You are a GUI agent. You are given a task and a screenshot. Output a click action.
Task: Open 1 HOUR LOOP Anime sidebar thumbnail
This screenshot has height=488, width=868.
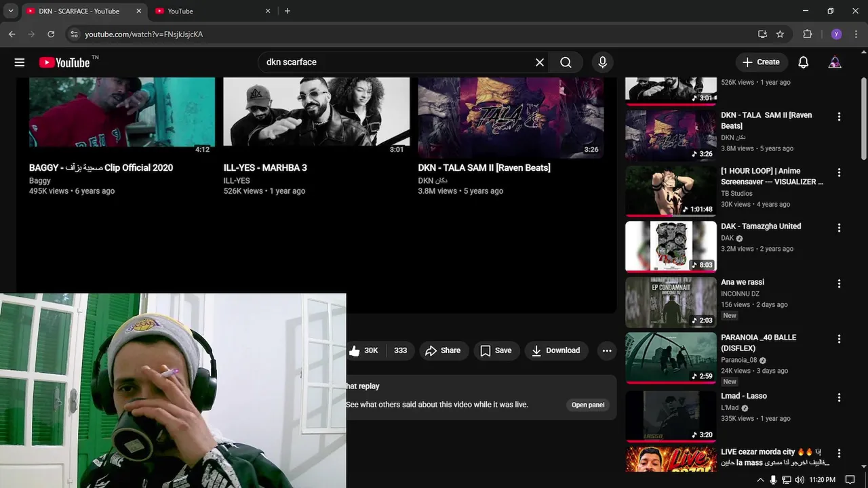671,190
